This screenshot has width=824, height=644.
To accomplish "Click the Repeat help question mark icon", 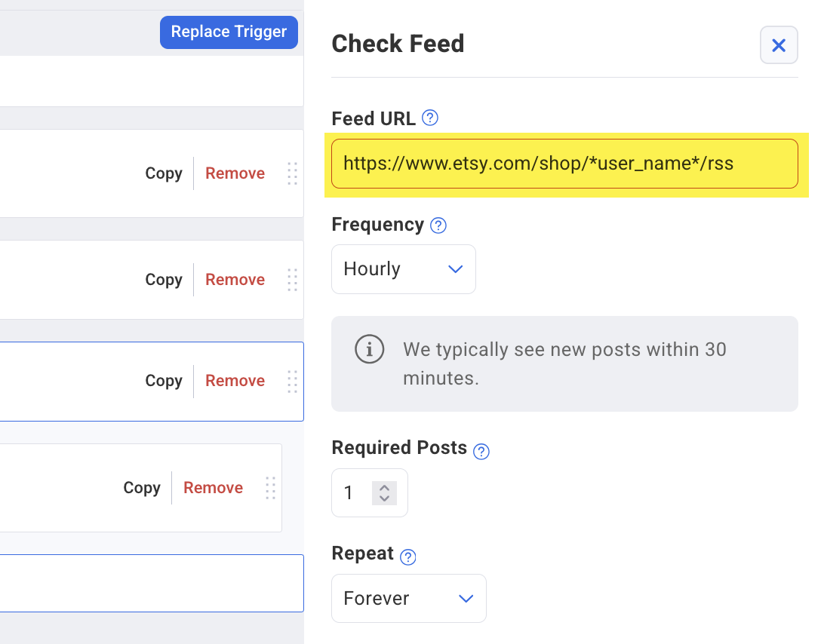I will (408, 557).
